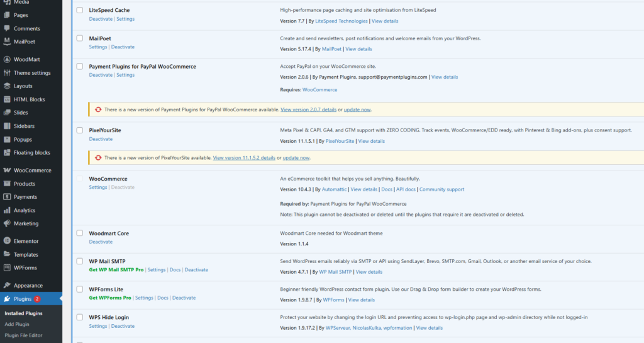Click the Sidebars menu icon
Viewport: 644px width, 343px height.
(7, 126)
